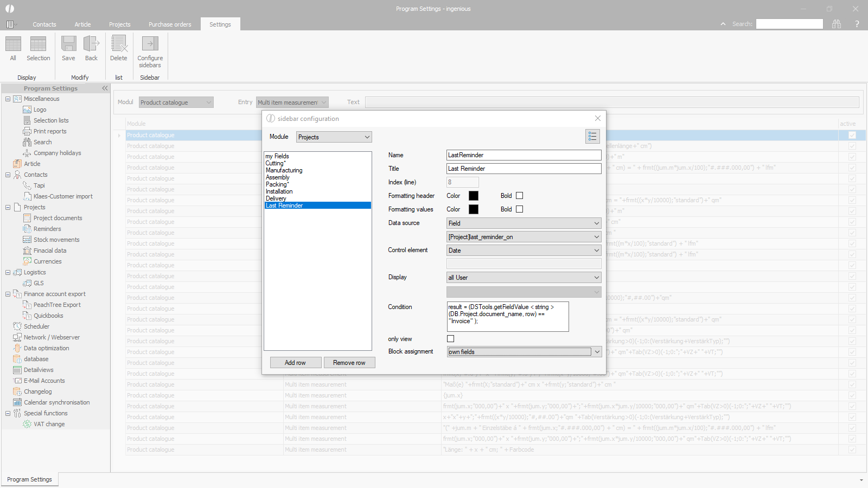
Task: Enable Bold for Formatting header
Action: (519, 196)
